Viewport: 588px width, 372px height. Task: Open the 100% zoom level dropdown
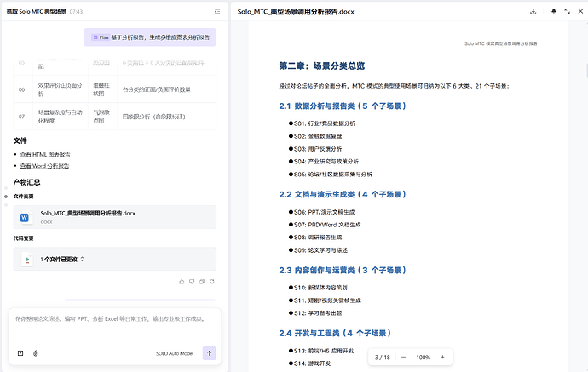coord(423,357)
